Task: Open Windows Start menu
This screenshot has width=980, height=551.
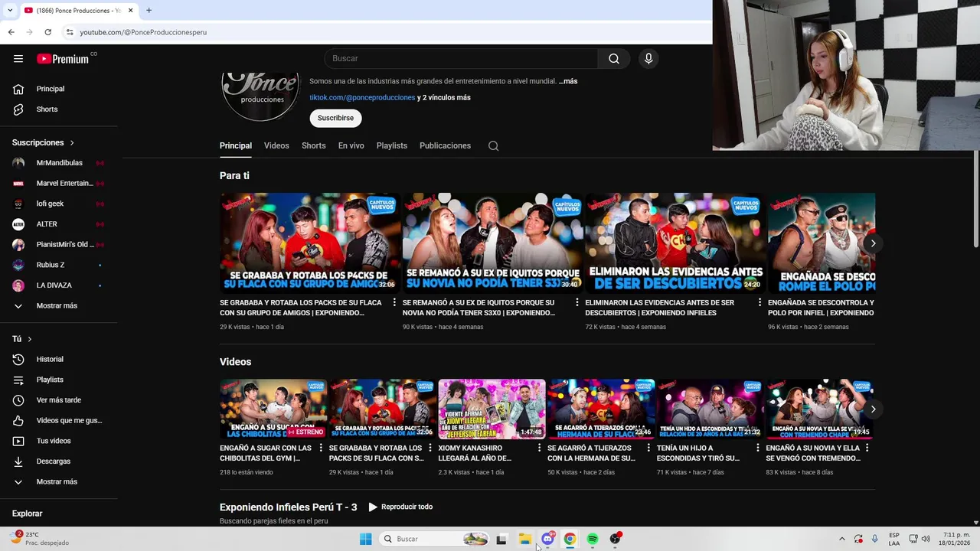Action: (x=366, y=539)
